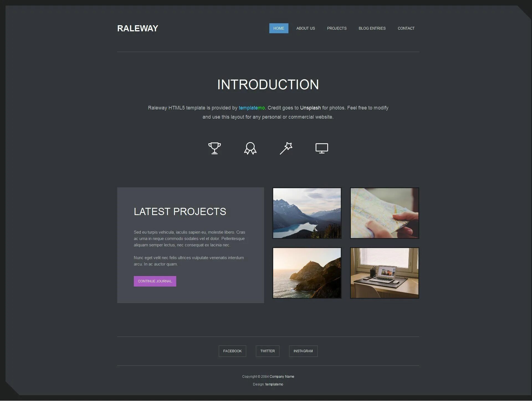Screen dimensions: 532x401
Task: Toggle the INSTAGRAM social button
Action: 303,351
